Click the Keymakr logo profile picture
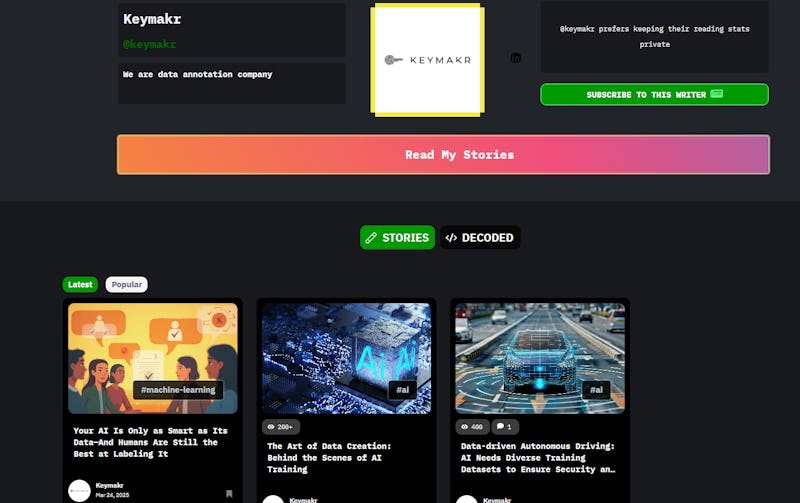This screenshot has height=503, width=800. (427, 60)
